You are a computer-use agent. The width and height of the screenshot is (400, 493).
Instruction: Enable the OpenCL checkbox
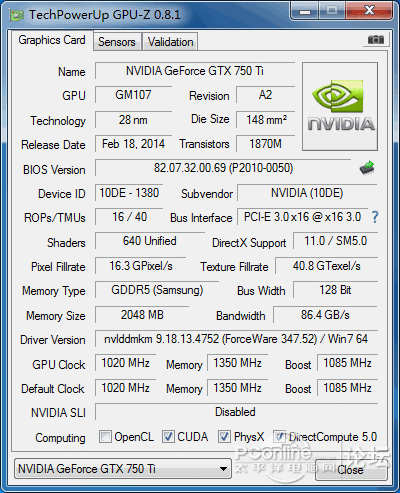pyautogui.click(x=105, y=437)
